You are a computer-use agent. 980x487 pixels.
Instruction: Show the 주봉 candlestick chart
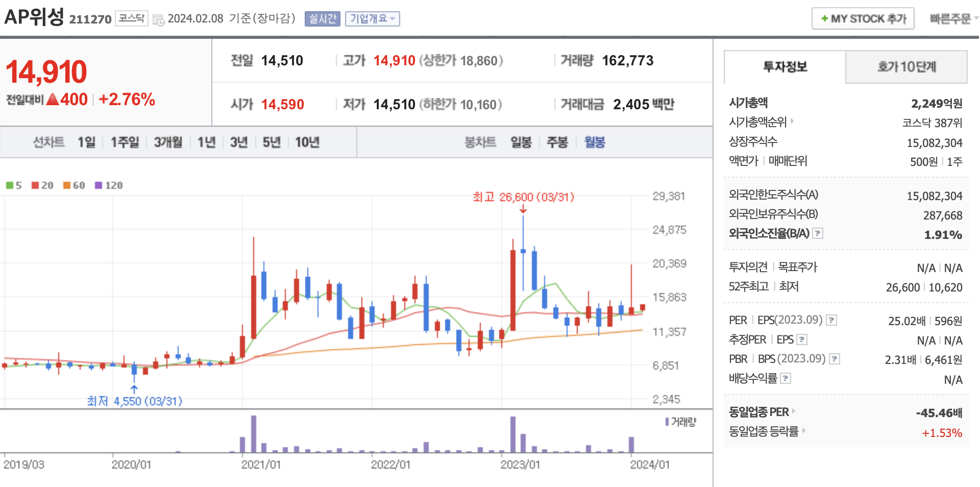pos(557,142)
